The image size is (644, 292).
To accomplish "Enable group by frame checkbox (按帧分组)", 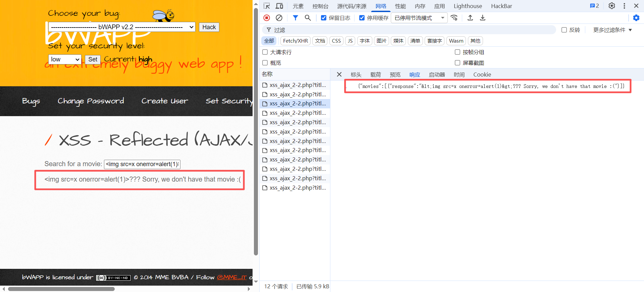I will pos(458,52).
